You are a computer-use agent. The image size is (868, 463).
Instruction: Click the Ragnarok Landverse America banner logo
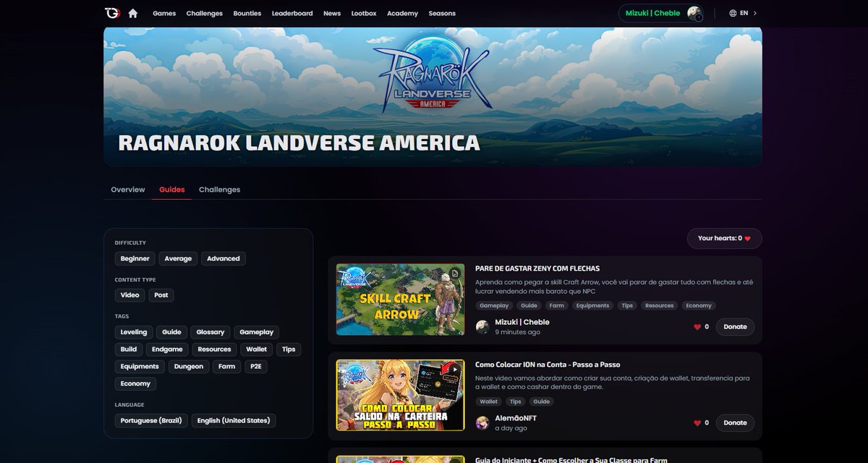[433, 75]
